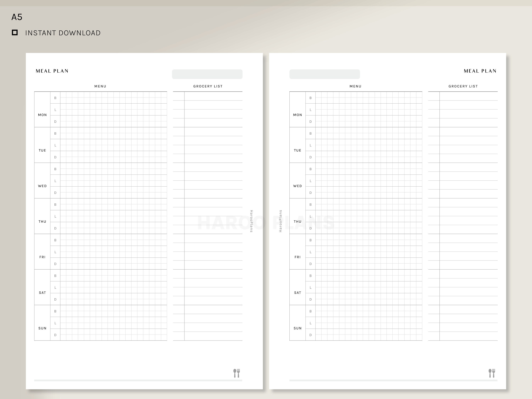Click GROCERY LIST heading on right page
This screenshot has height=399, width=532.
pos(463,86)
